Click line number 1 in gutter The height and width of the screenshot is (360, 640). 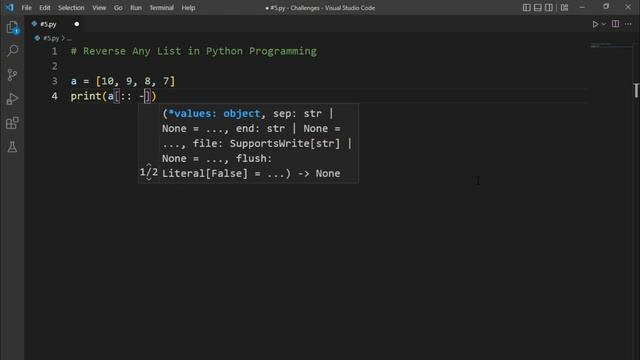point(54,51)
